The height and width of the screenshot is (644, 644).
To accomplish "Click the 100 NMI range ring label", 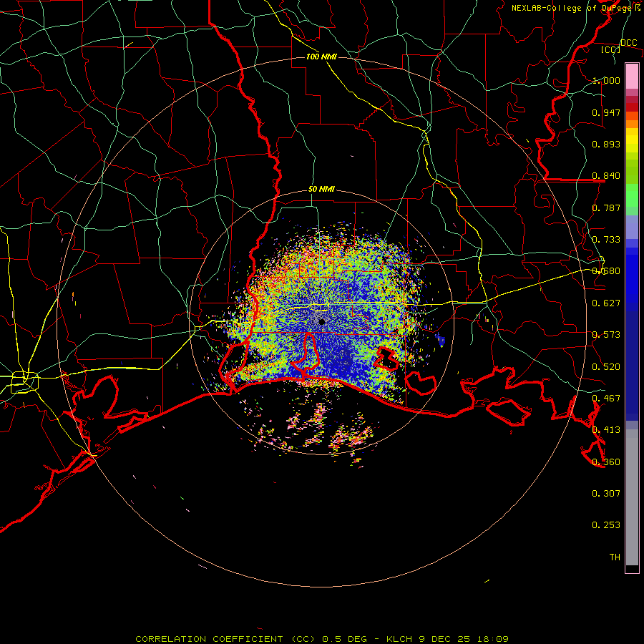I will point(321,57).
